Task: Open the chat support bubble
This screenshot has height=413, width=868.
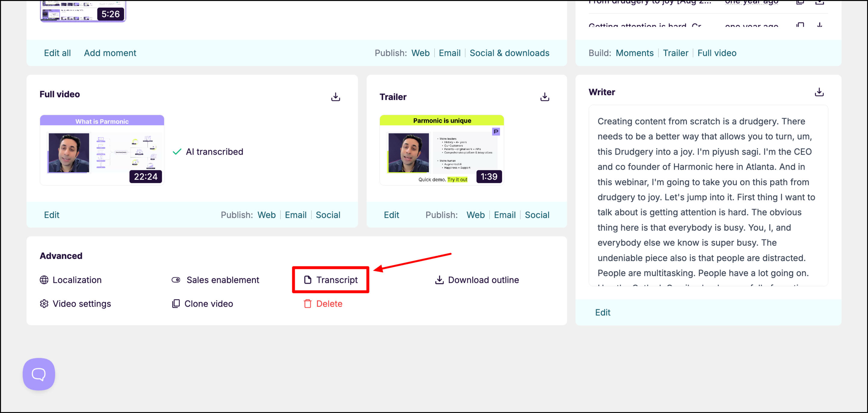Action: pyautogui.click(x=39, y=374)
